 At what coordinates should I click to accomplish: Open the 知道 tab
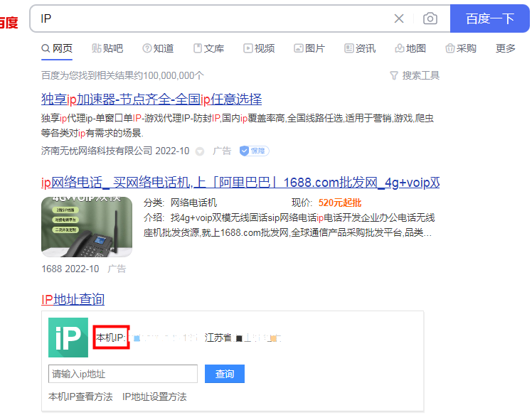pyautogui.click(x=158, y=48)
